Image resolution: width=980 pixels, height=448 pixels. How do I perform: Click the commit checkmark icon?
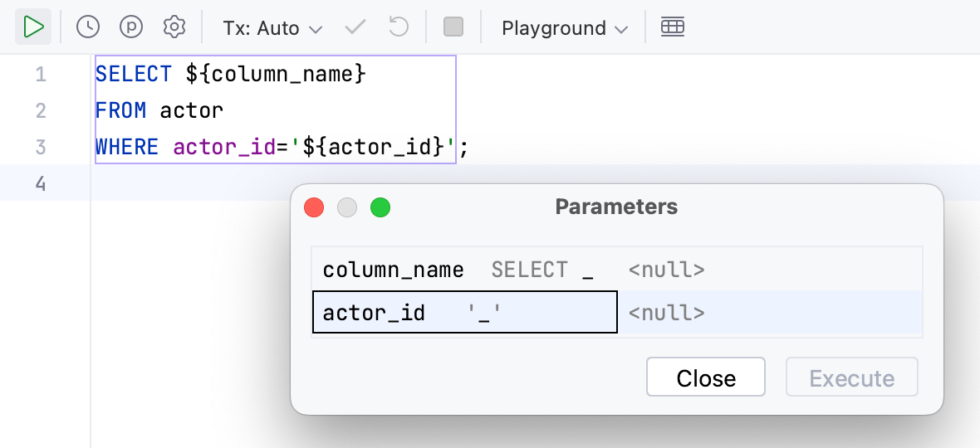[x=355, y=27]
